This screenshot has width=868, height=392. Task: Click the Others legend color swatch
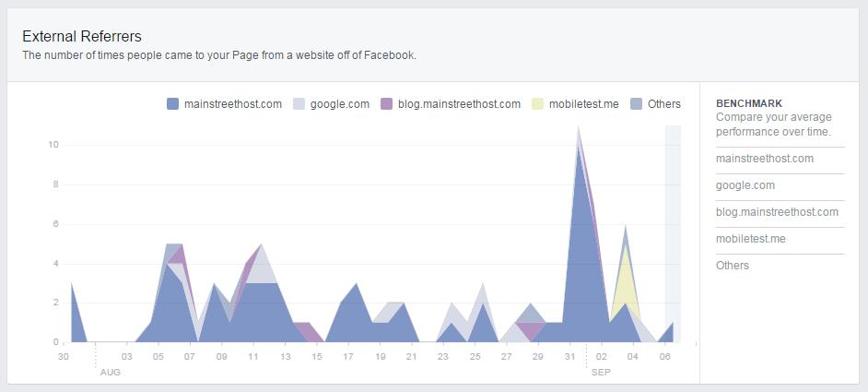click(x=636, y=104)
